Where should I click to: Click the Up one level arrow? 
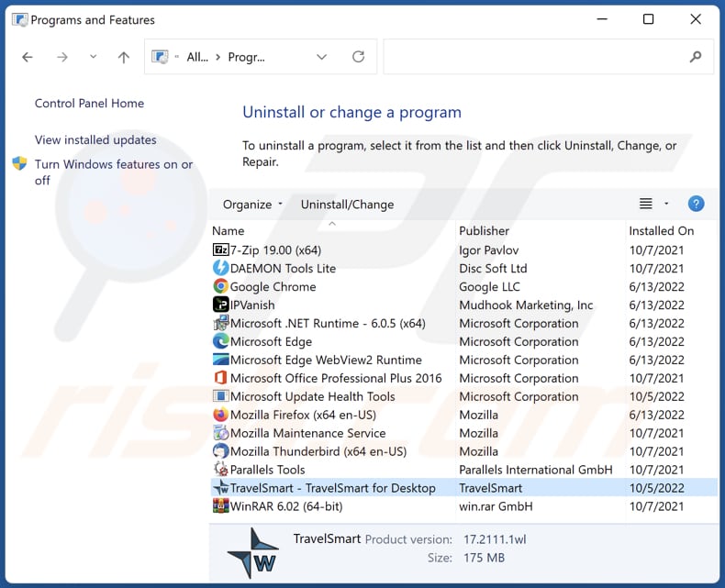124,57
